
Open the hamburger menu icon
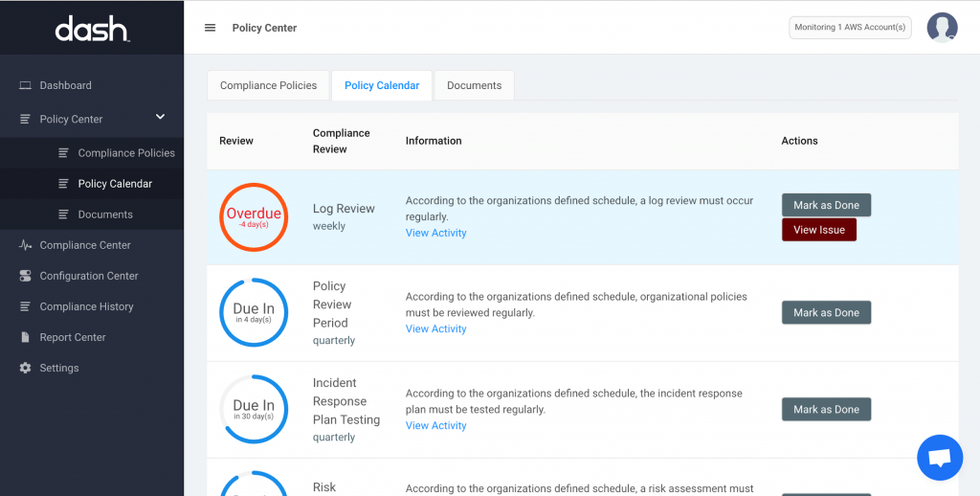tap(210, 28)
